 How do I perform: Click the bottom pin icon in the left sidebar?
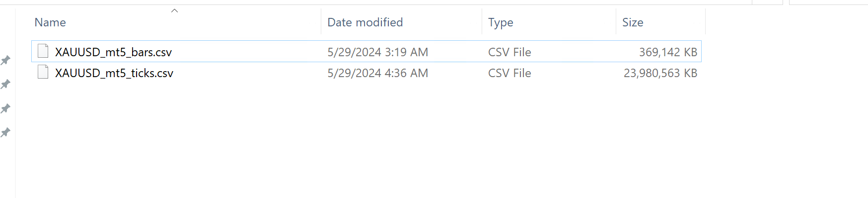point(5,132)
